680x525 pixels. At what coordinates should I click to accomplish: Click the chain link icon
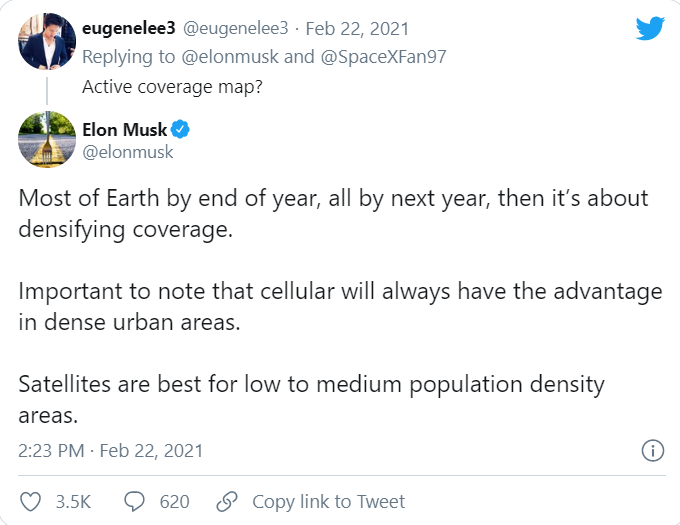[x=227, y=501]
